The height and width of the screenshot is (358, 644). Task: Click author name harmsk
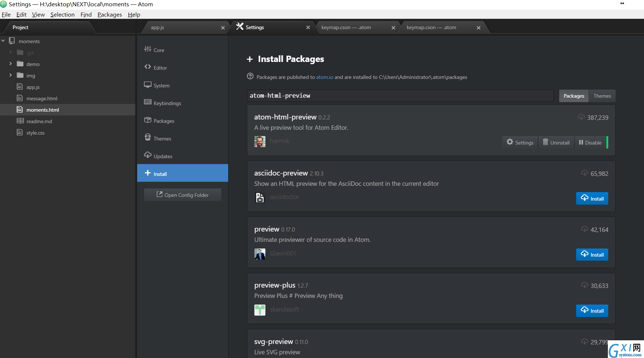coord(279,141)
